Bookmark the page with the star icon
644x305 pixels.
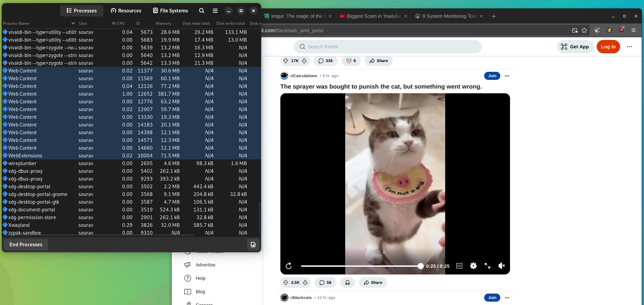click(x=584, y=30)
